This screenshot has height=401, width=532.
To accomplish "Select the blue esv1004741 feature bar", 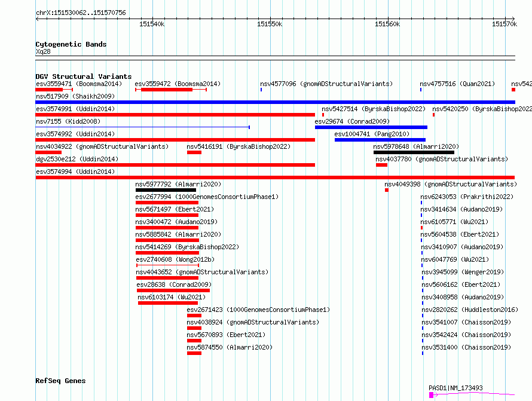I will [380, 140].
